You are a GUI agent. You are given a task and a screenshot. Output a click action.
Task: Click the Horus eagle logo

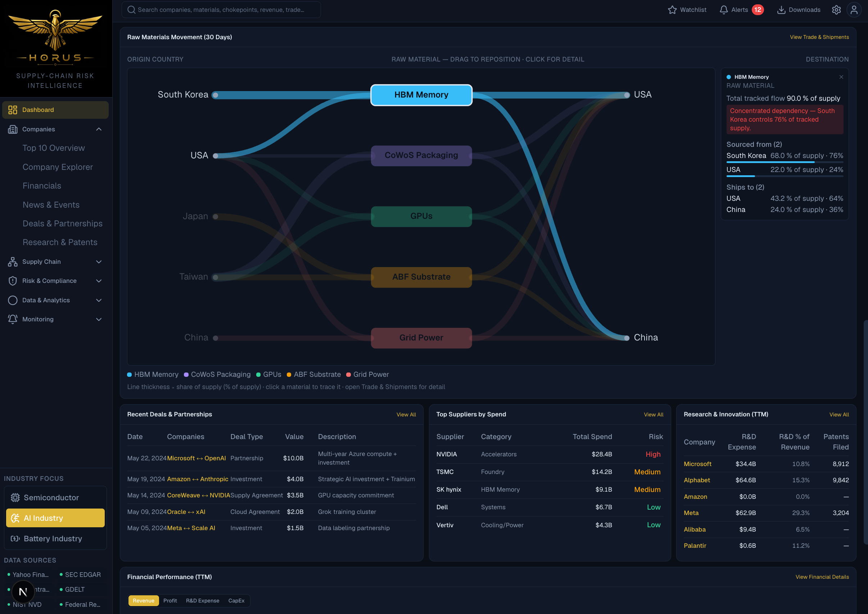tap(55, 31)
